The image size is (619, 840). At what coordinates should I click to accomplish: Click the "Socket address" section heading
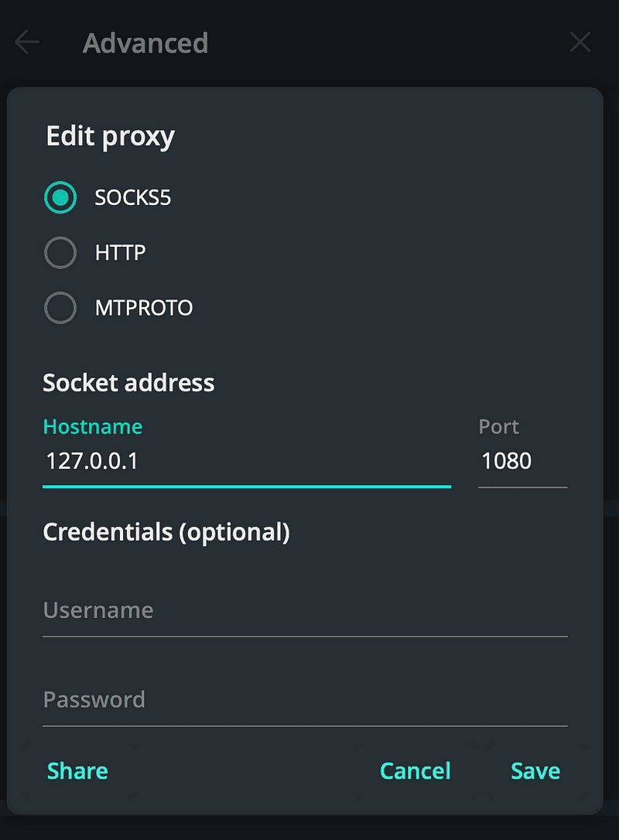(x=128, y=383)
